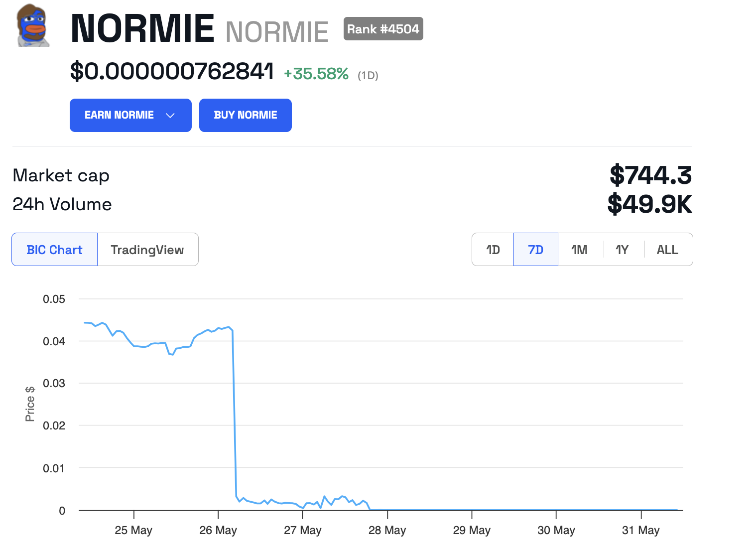Select the ALL time range

(667, 250)
